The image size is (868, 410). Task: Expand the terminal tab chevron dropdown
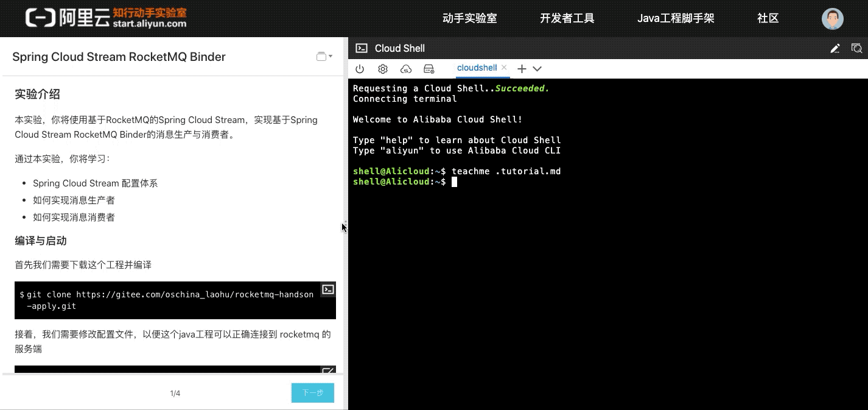537,69
